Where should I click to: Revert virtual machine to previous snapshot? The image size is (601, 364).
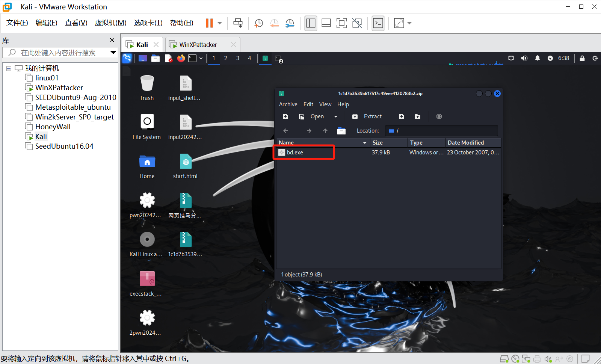tap(275, 23)
